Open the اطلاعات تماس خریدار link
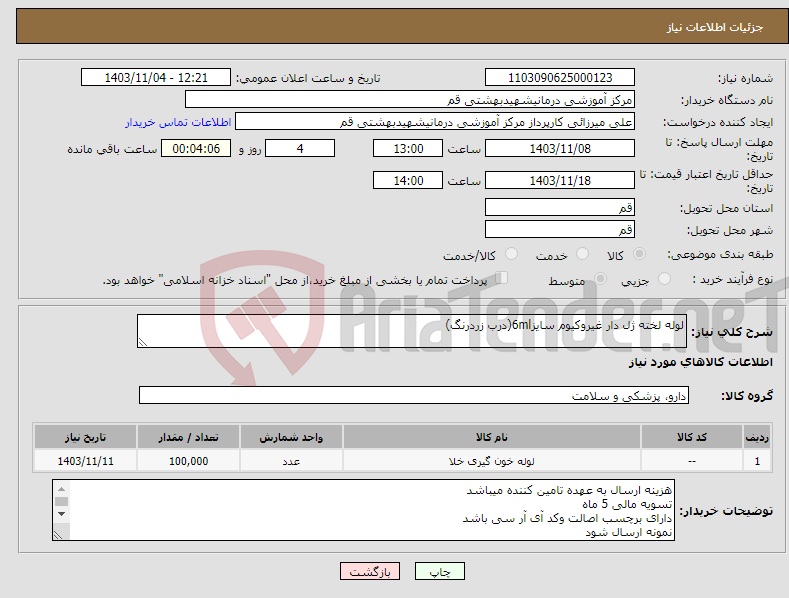Viewport: 789px width, 598px height. [178, 122]
